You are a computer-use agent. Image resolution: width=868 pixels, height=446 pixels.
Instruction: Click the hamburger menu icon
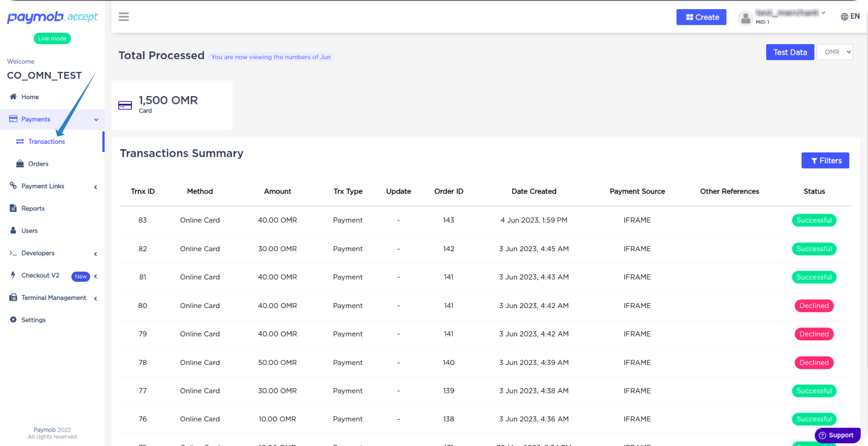[x=124, y=17]
